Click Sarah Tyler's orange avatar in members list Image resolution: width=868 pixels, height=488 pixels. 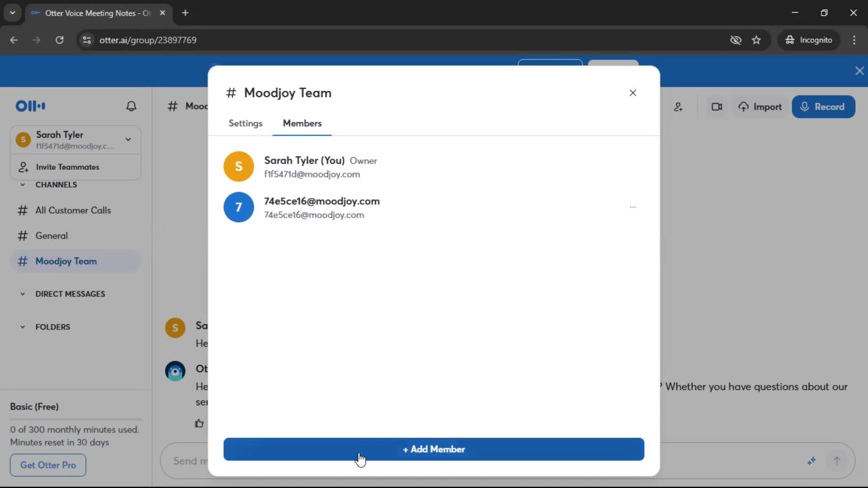[239, 166]
